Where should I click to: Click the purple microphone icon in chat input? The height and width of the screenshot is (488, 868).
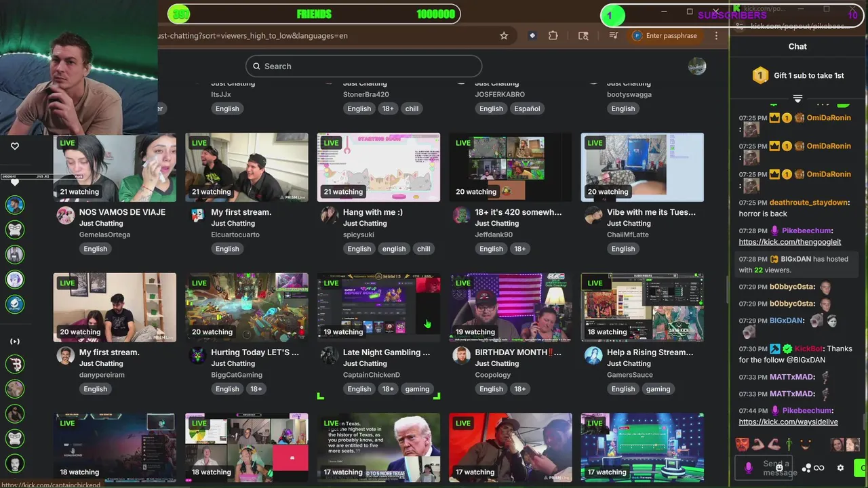tap(749, 468)
